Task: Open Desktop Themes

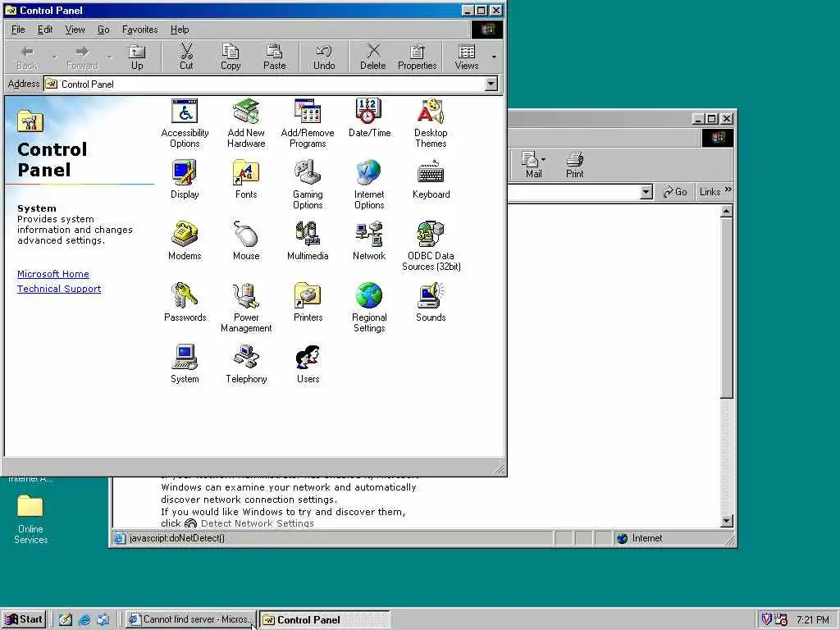Action: click(431, 123)
